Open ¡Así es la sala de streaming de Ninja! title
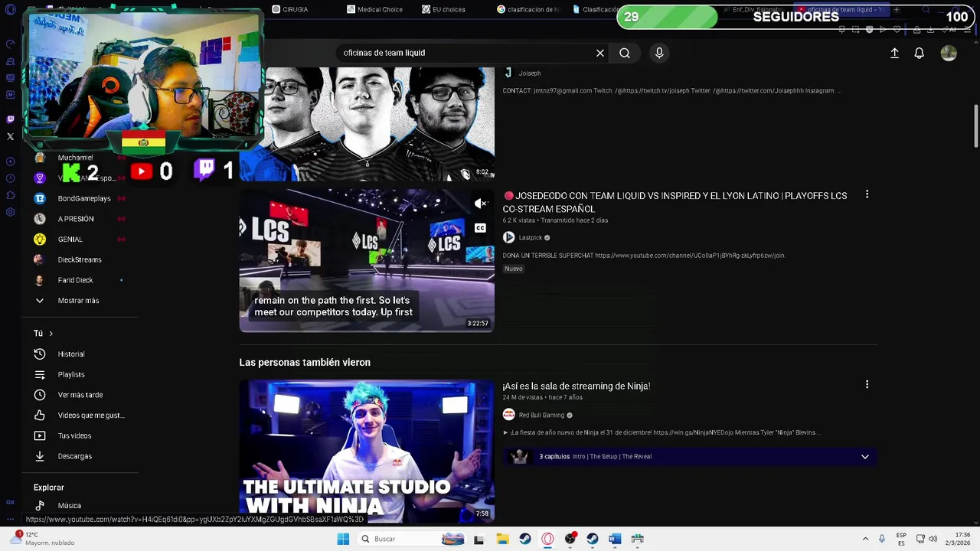 point(577,386)
